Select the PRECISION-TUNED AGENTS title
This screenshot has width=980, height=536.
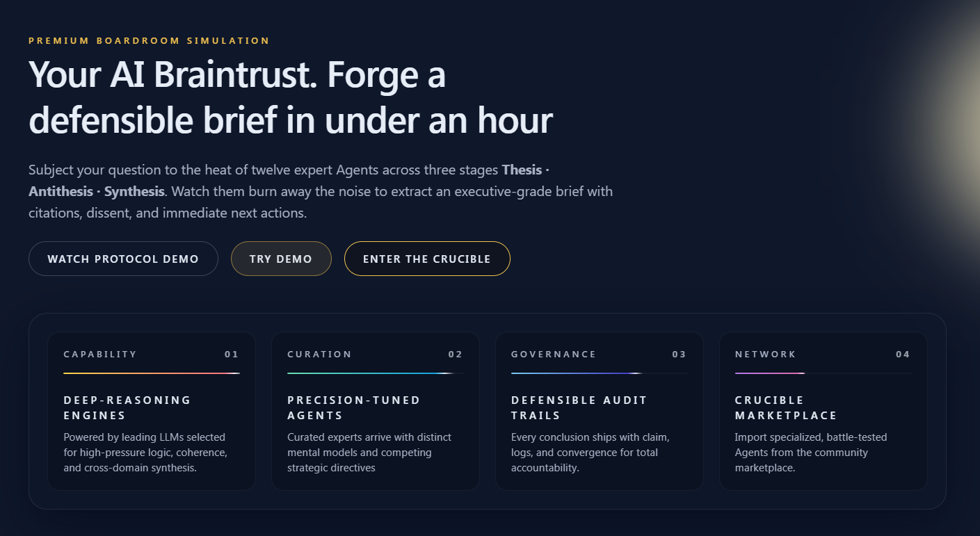click(353, 407)
